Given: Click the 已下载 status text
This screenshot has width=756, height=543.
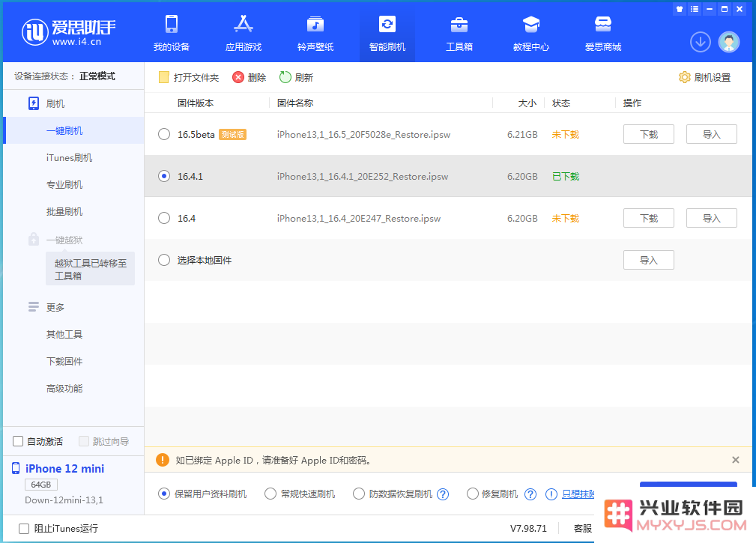Looking at the screenshot, I should [x=566, y=176].
